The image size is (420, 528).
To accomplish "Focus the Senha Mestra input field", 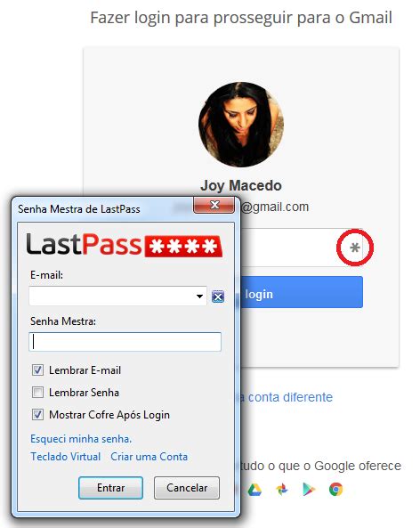I will pos(125,342).
